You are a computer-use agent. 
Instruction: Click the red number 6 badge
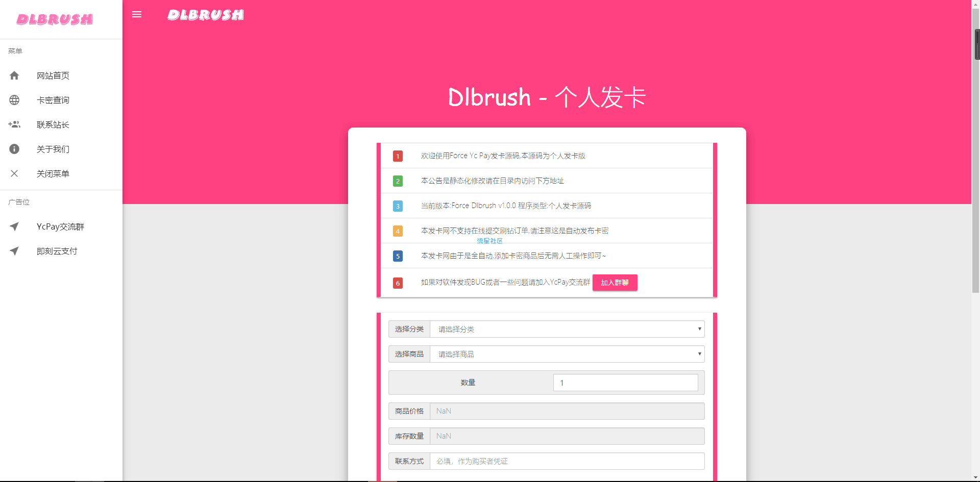coord(398,283)
